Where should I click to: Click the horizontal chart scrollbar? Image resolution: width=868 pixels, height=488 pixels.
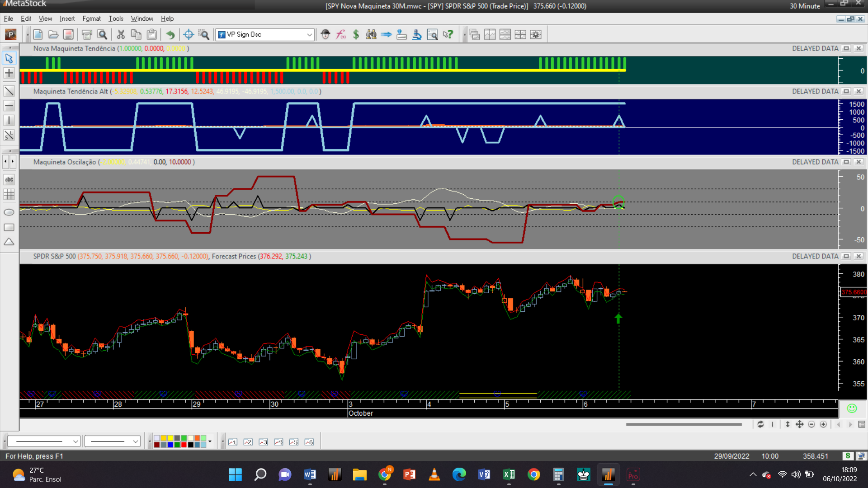click(x=684, y=424)
